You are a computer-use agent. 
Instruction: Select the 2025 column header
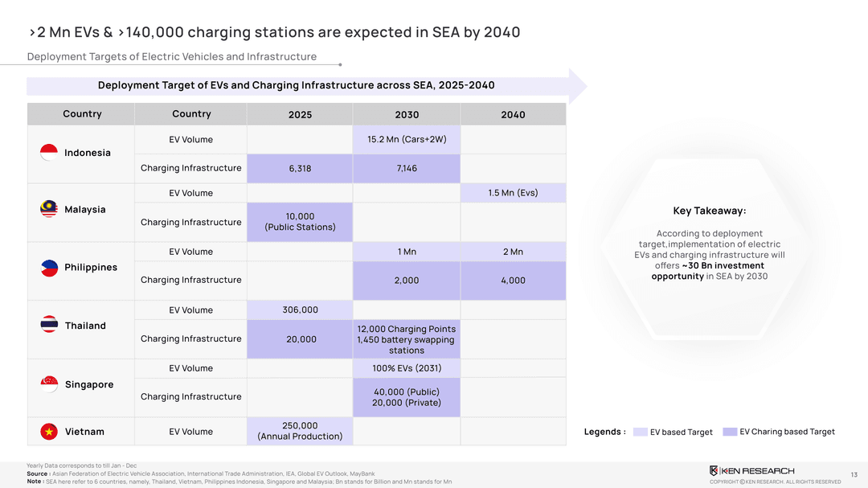(300, 114)
